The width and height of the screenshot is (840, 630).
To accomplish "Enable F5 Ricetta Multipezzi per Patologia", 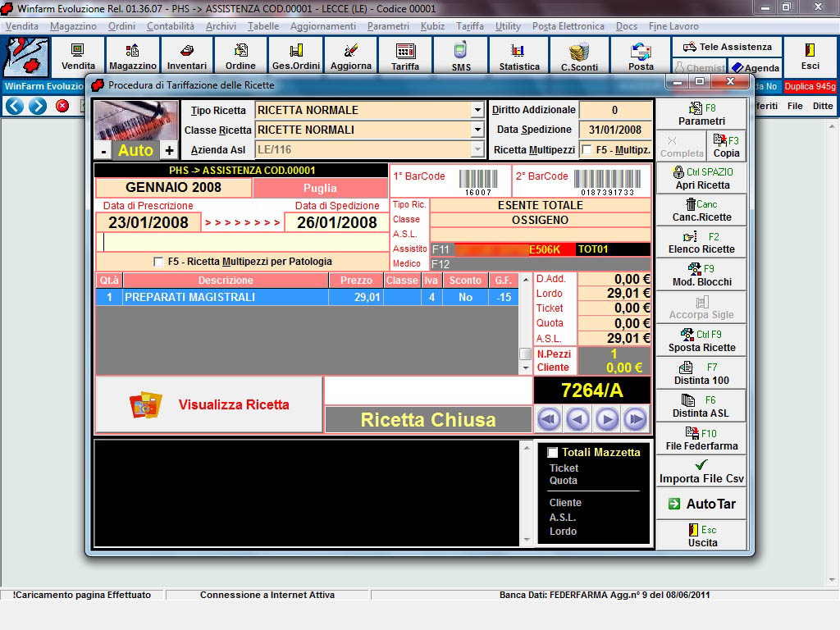I will point(158,262).
